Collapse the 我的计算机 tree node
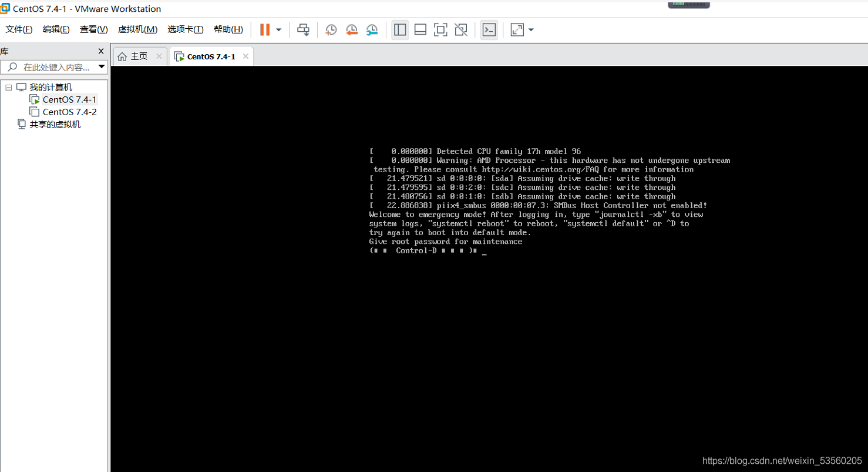The width and height of the screenshot is (868, 472). click(x=9, y=87)
